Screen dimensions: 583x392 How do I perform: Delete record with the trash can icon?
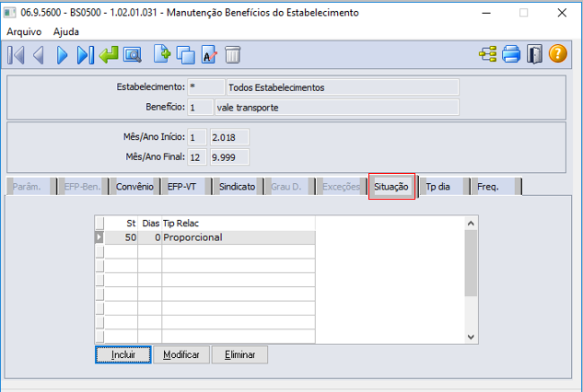point(233,54)
